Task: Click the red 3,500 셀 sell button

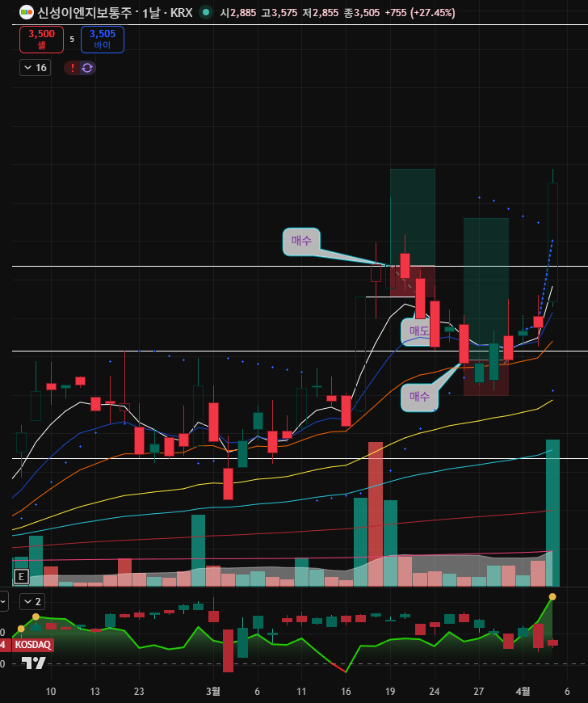Action: pyautogui.click(x=42, y=40)
